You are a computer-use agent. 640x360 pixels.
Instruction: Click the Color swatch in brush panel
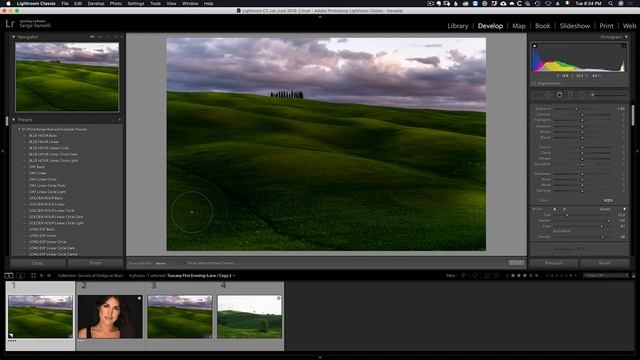tap(608, 200)
